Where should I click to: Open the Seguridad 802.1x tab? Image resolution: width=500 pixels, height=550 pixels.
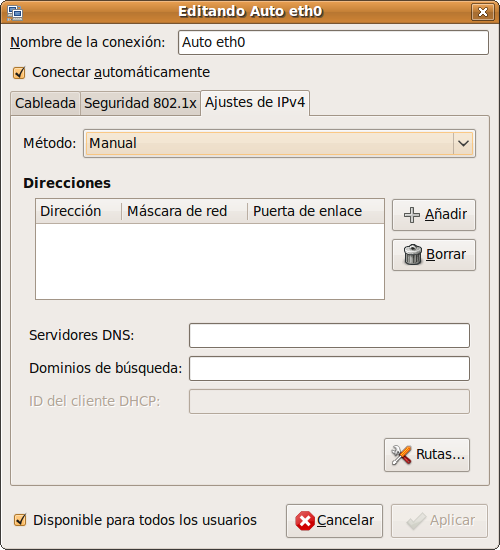click(x=140, y=103)
